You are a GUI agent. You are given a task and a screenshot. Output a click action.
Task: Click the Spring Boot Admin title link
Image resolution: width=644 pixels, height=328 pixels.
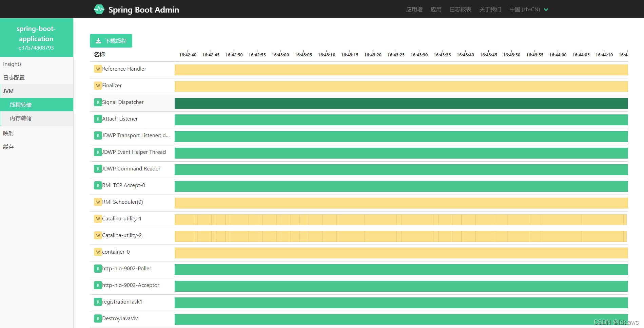144,10
